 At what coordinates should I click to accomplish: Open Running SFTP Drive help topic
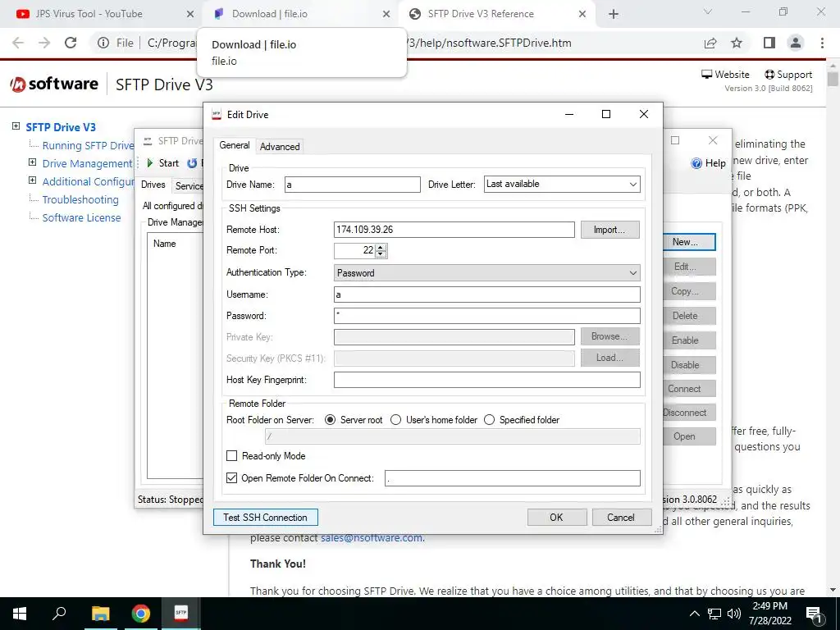coord(88,145)
